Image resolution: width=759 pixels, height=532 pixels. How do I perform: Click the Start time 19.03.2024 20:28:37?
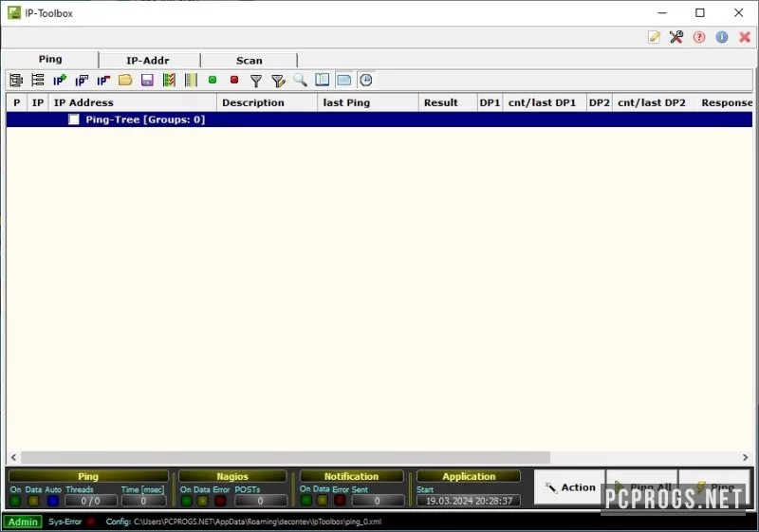click(469, 501)
